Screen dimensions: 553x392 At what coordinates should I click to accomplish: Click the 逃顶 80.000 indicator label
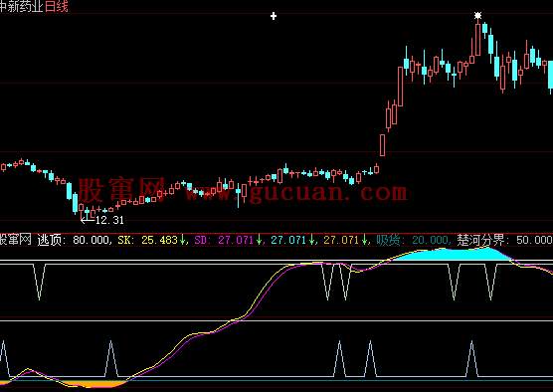coord(76,240)
